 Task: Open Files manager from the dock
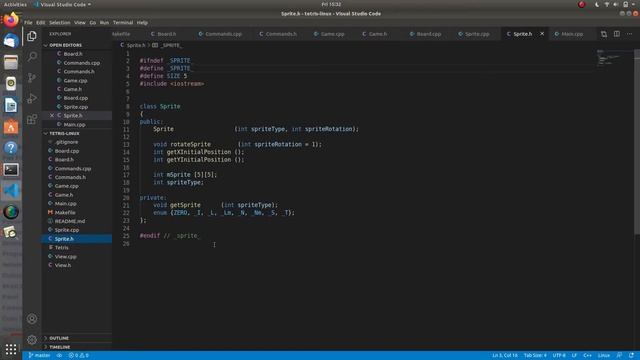point(11,62)
